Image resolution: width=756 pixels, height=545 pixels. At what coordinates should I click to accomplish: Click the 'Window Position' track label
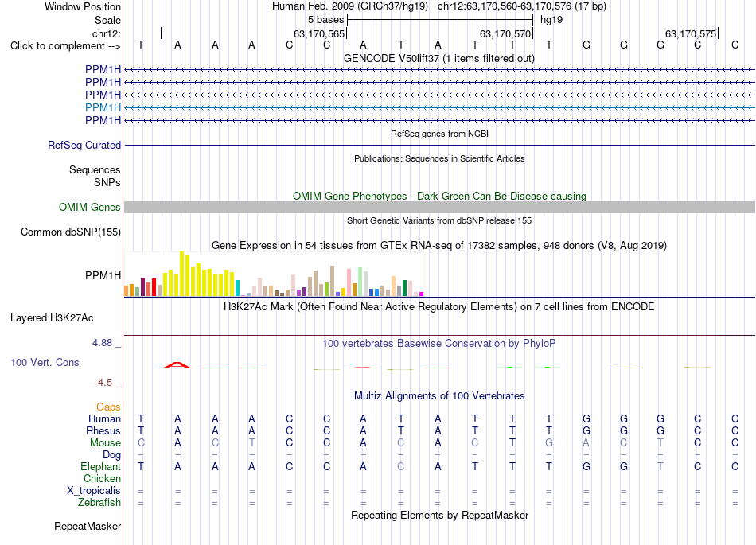point(83,6)
